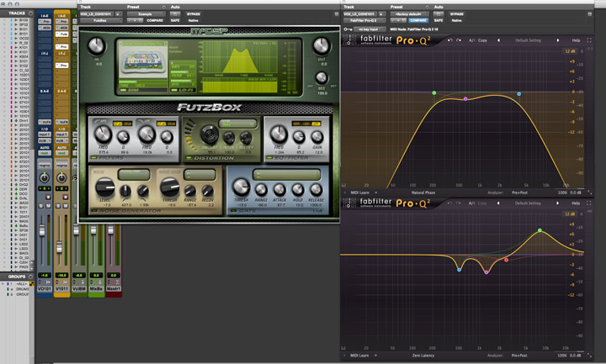Click the FutzBox OUT level knob
This screenshot has height=364, width=606.
322,46
